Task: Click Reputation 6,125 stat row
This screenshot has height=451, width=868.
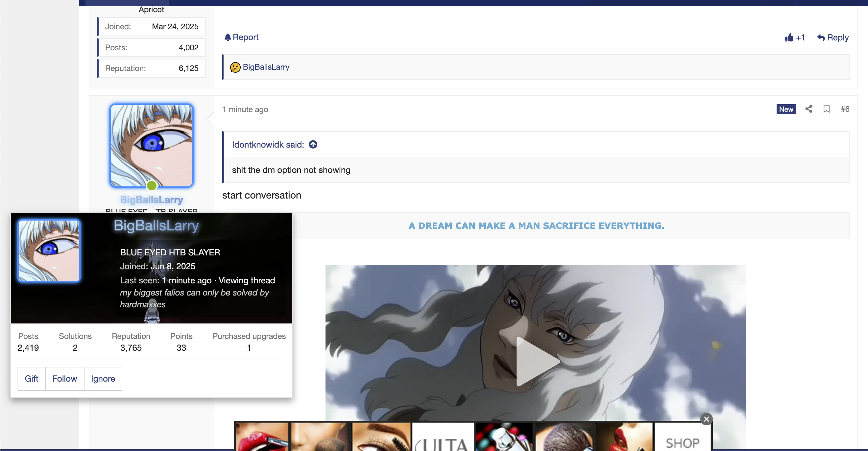Action: click(151, 68)
